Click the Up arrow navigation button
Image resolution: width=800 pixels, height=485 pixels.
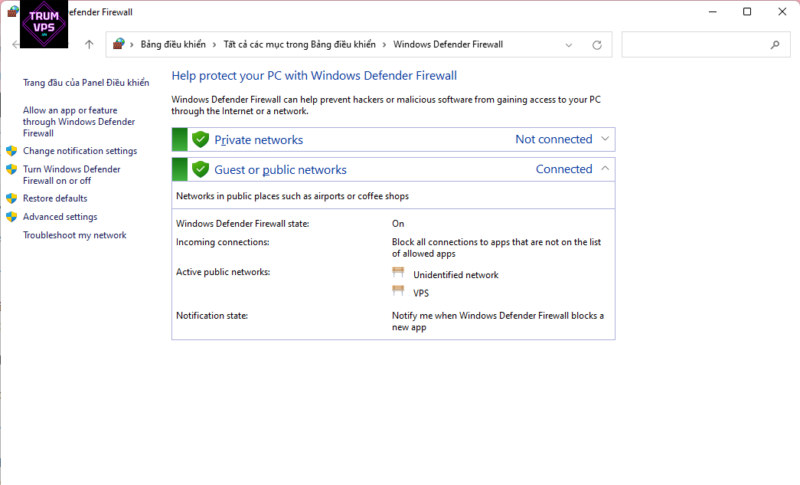tap(89, 44)
